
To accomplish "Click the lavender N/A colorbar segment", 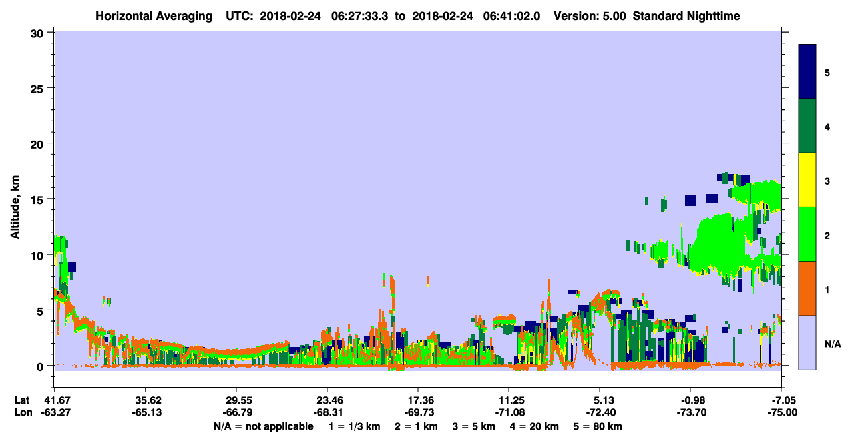I will 807,342.
